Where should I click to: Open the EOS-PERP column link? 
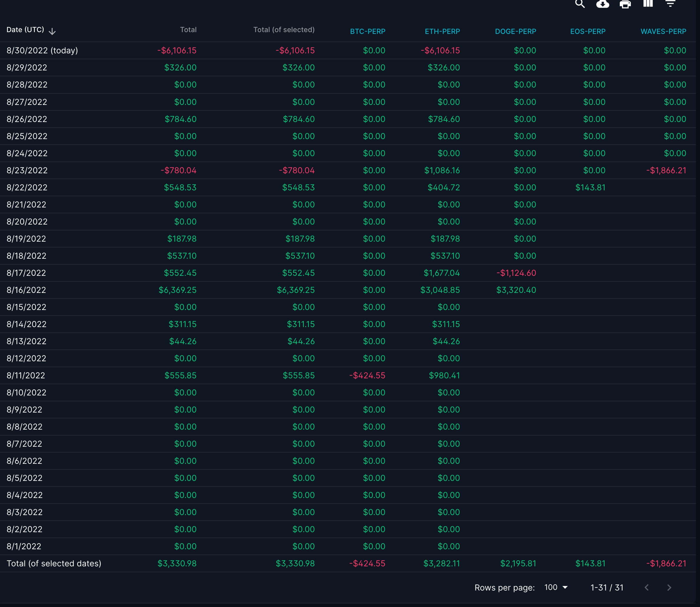click(587, 32)
